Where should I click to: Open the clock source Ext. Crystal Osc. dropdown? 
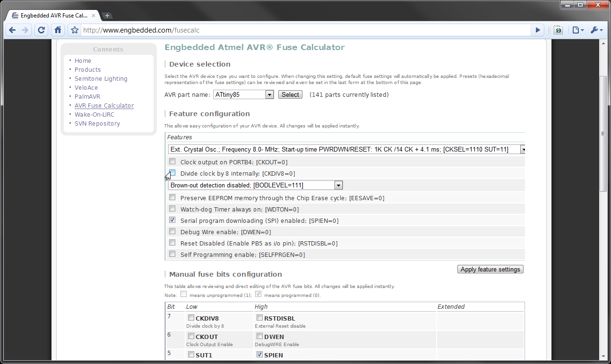click(348, 149)
